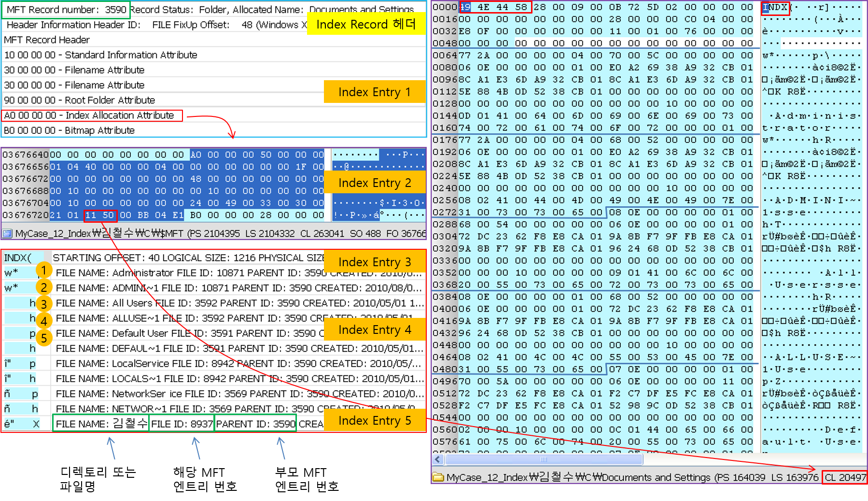Click the FILE ID: 8937 value
This screenshot has width=868, height=501.
point(182,424)
